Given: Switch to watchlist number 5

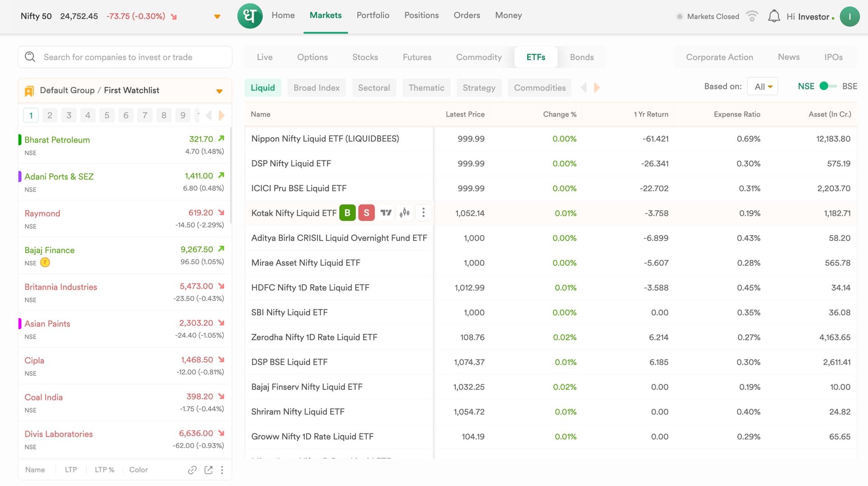Looking at the screenshot, I should pyautogui.click(x=107, y=115).
